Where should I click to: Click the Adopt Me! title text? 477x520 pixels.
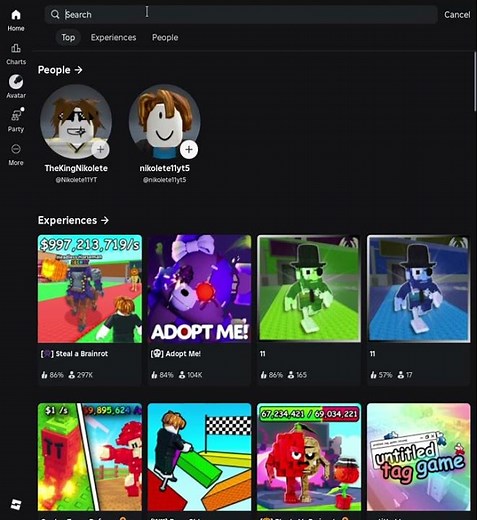[183, 354]
